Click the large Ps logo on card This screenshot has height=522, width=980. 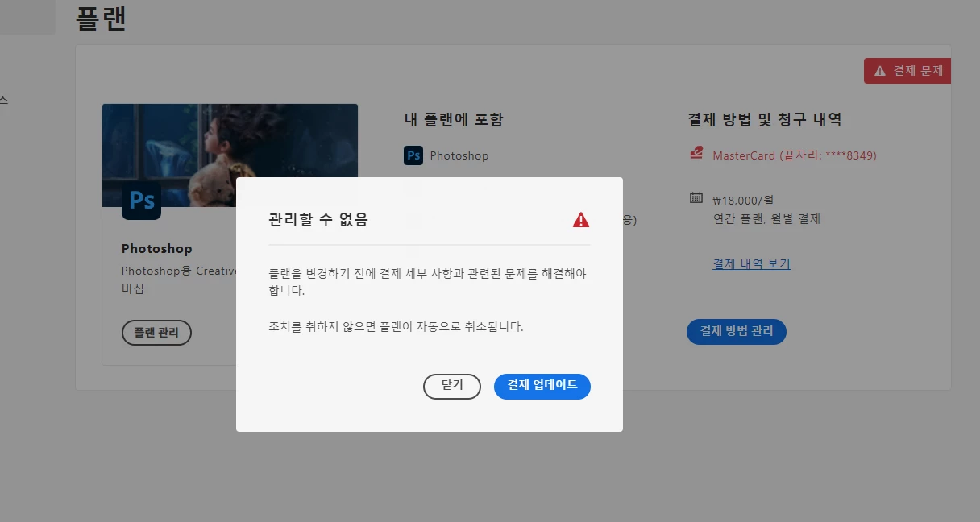coord(141,200)
